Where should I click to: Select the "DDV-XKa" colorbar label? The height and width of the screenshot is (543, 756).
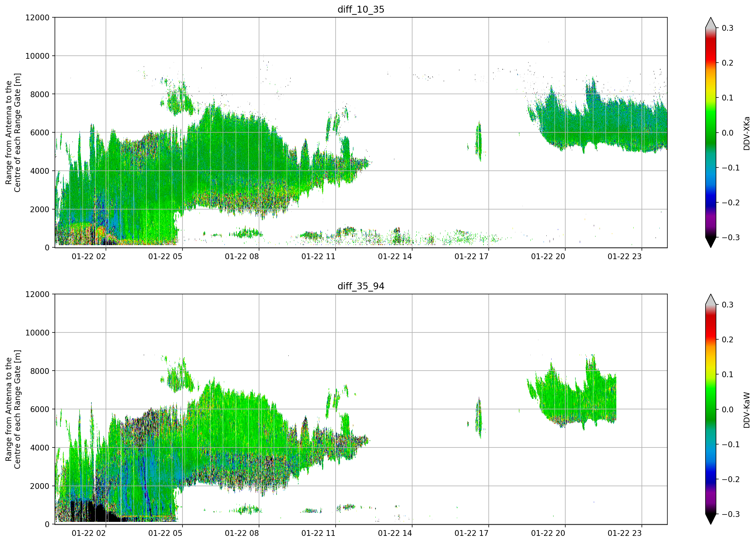pyautogui.click(x=746, y=133)
